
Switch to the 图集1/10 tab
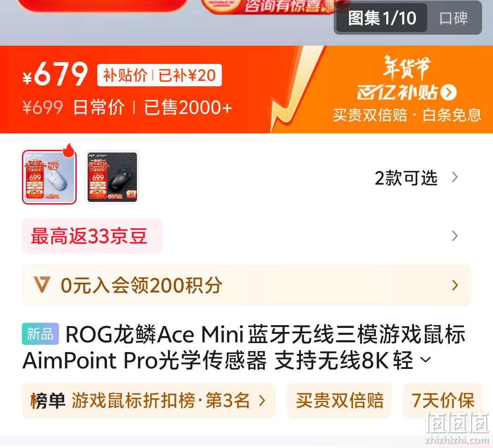(x=382, y=18)
